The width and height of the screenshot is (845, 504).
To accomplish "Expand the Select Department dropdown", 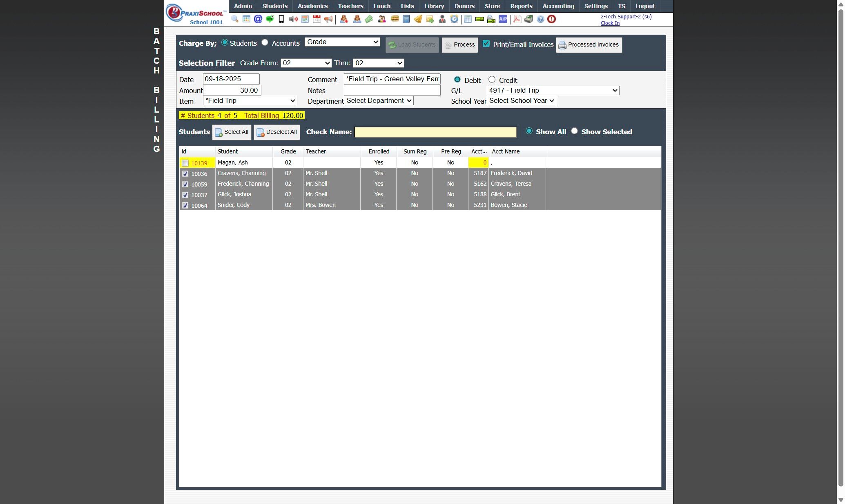I will click(x=379, y=101).
